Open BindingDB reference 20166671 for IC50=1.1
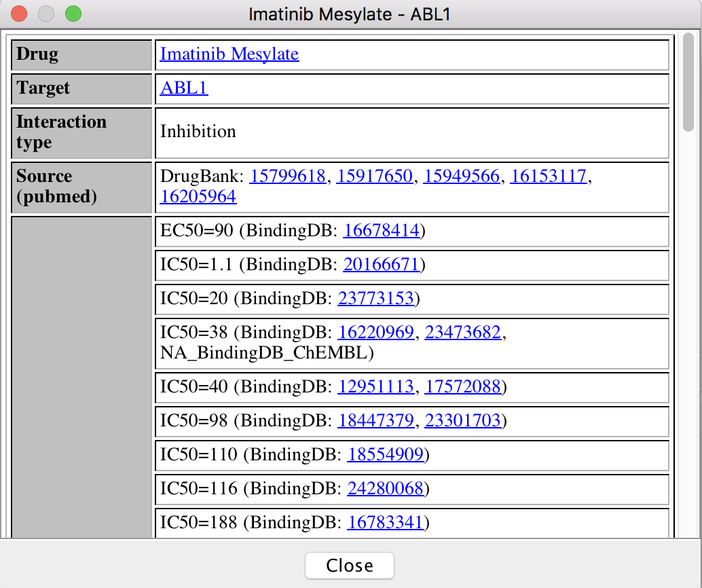This screenshot has height=588, width=702. point(382,264)
